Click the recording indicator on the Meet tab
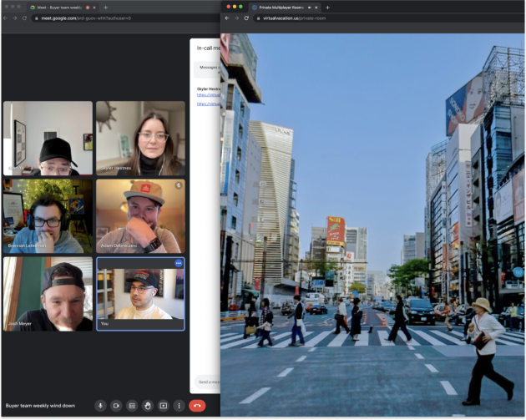The image size is (526, 420). pos(88,7)
